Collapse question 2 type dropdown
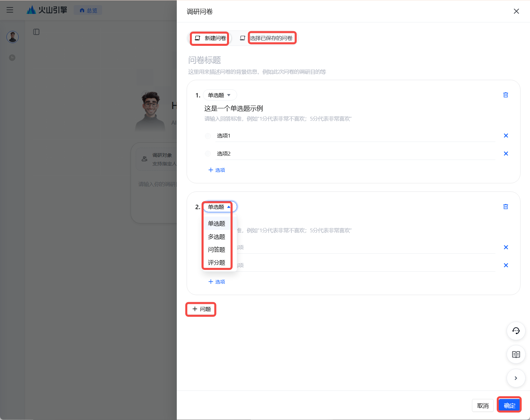The width and height of the screenshot is (530, 420). pos(220,207)
